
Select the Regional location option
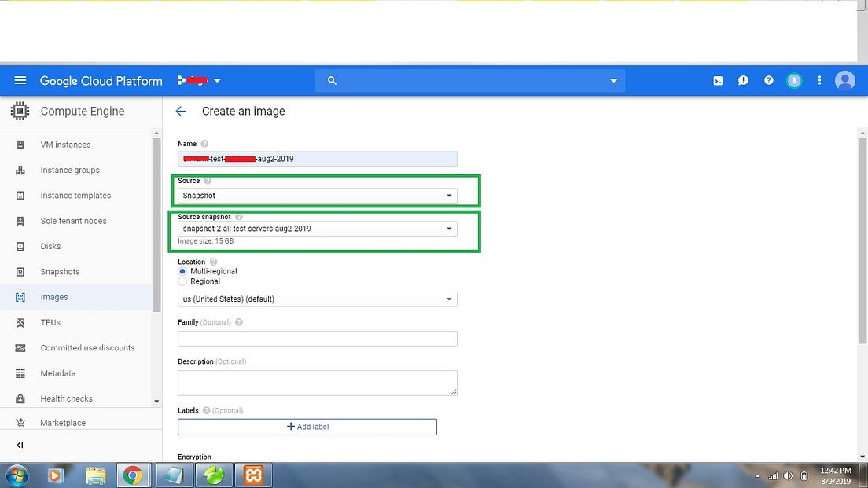[x=182, y=281]
